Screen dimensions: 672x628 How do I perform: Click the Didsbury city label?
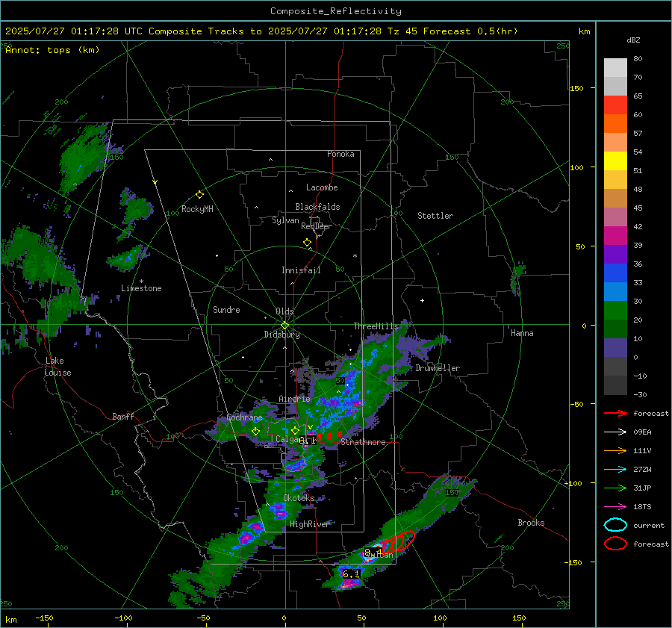281,335
